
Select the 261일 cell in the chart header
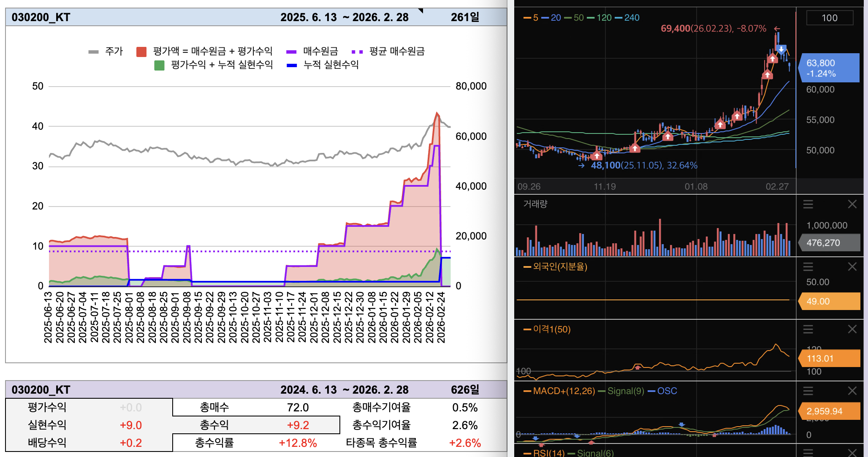coord(465,17)
